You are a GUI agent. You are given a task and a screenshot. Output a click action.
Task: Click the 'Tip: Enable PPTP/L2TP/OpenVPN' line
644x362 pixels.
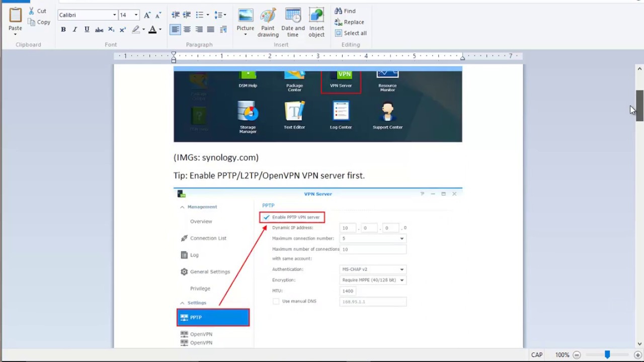269,175
